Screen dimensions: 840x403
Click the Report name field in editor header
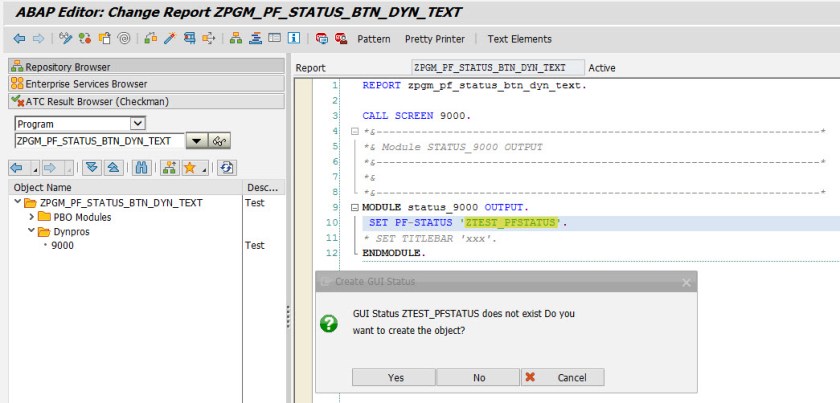click(x=498, y=68)
